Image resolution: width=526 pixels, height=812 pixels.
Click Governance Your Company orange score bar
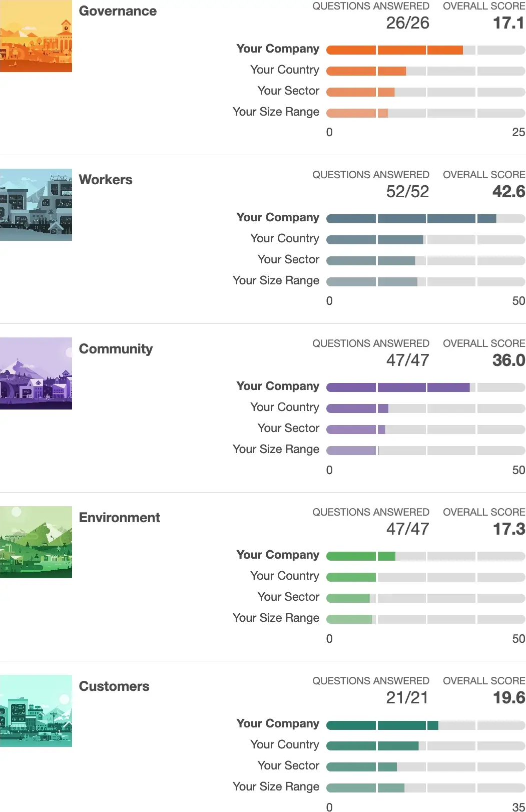coord(425,50)
